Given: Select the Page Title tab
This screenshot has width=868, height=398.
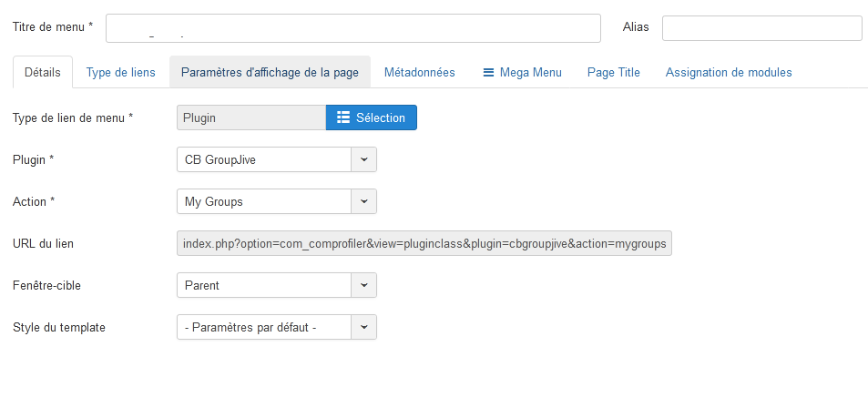Looking at the screenshot, I should (x=613, y=73).
